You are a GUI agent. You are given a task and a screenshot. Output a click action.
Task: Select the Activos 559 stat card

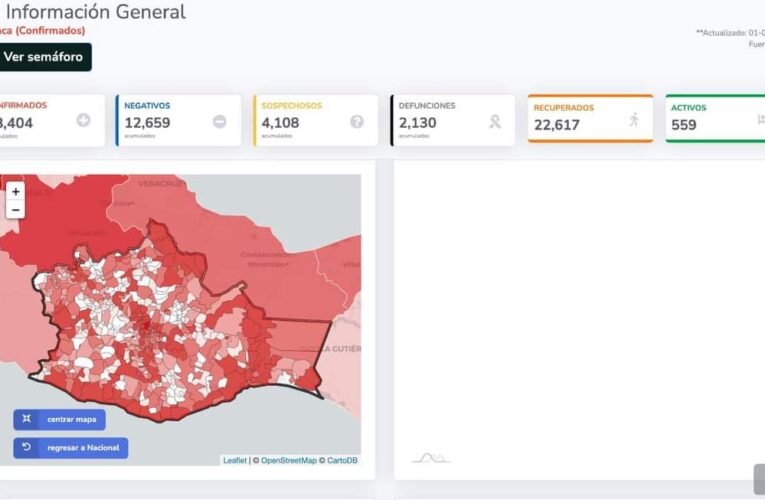click(714, 119)
